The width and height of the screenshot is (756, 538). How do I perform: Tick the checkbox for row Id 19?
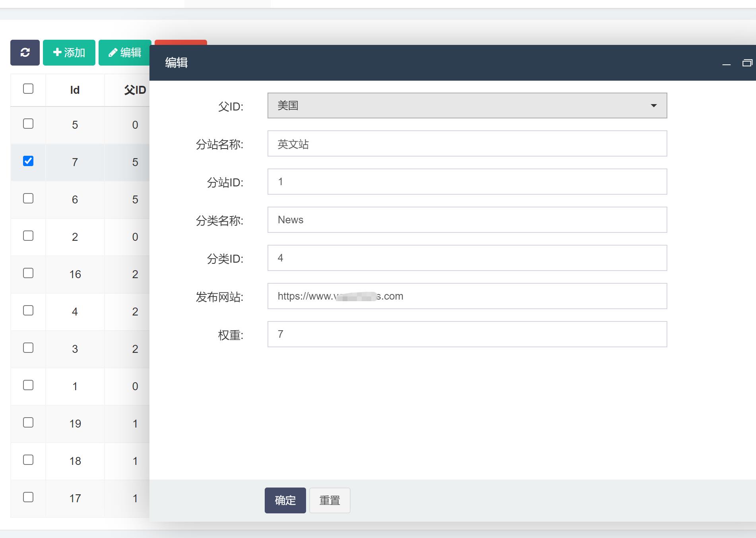(x=28, y=422)
